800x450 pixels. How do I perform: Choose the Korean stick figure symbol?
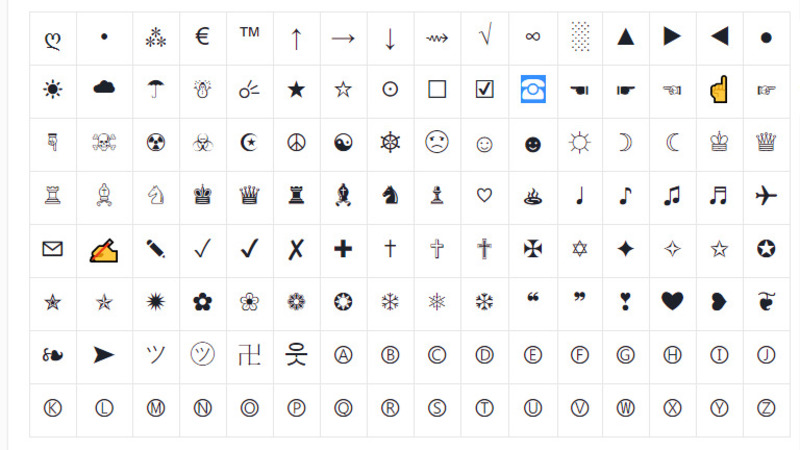(296, 354)
